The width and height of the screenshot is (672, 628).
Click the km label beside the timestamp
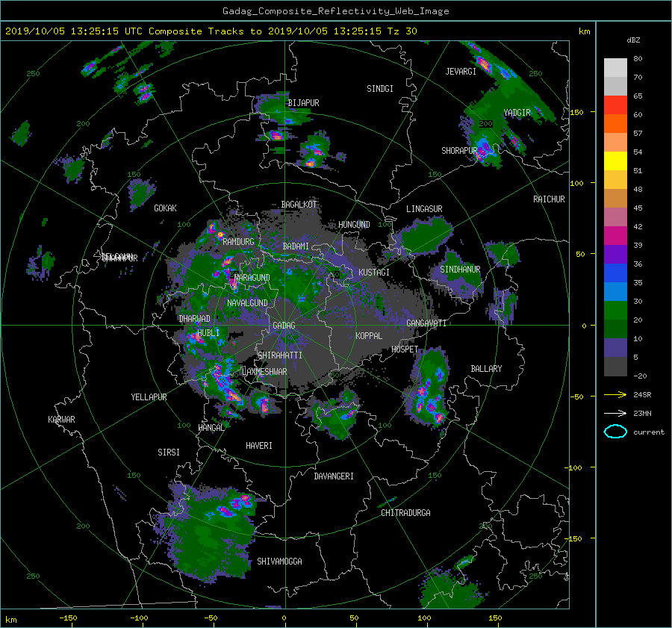click(x=584, y=31)
